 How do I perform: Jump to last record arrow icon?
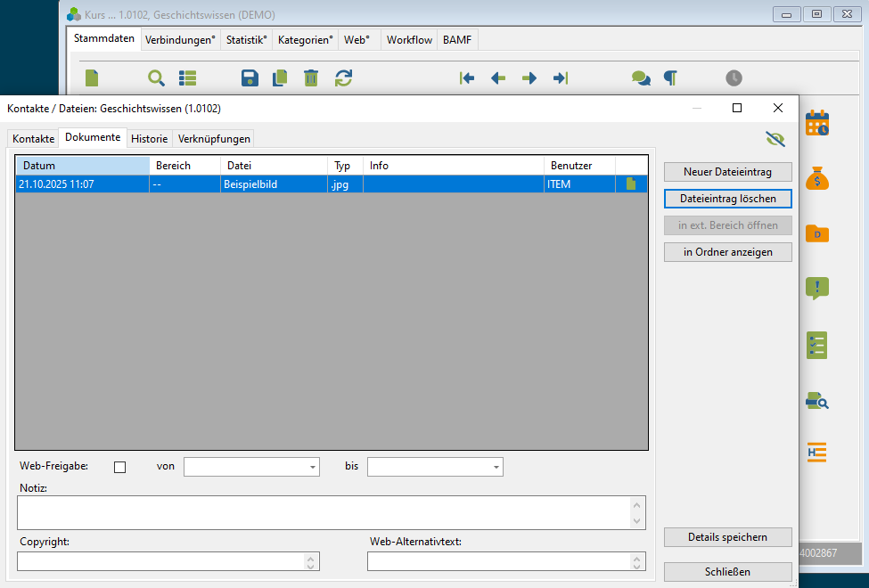pos(561,78)
